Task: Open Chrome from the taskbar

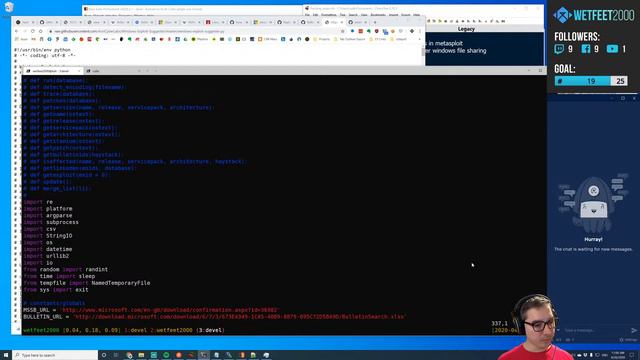Action: [129, 355]
